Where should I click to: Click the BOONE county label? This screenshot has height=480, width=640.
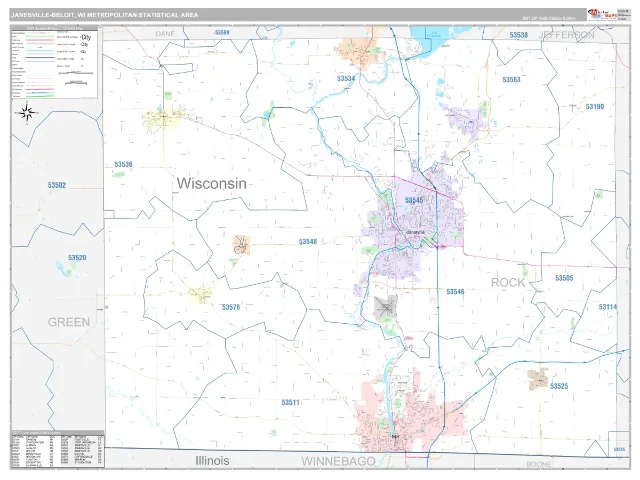point(538,464)
